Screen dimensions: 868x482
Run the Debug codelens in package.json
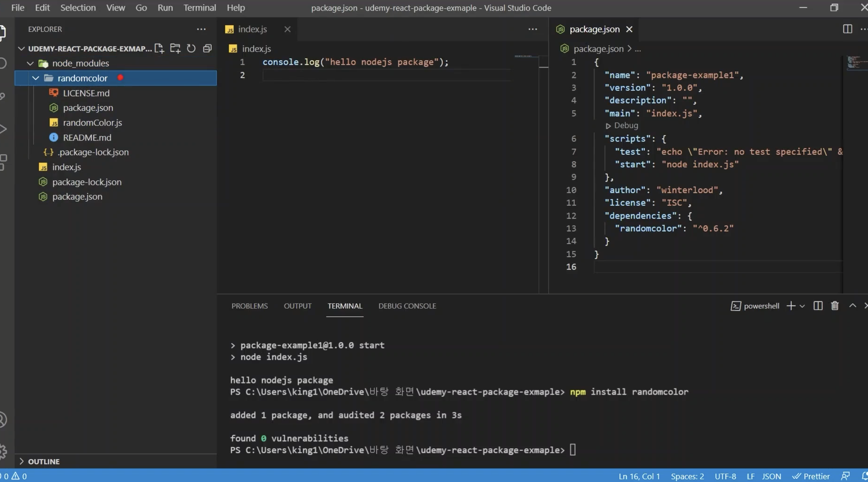[x=622, y=125]
